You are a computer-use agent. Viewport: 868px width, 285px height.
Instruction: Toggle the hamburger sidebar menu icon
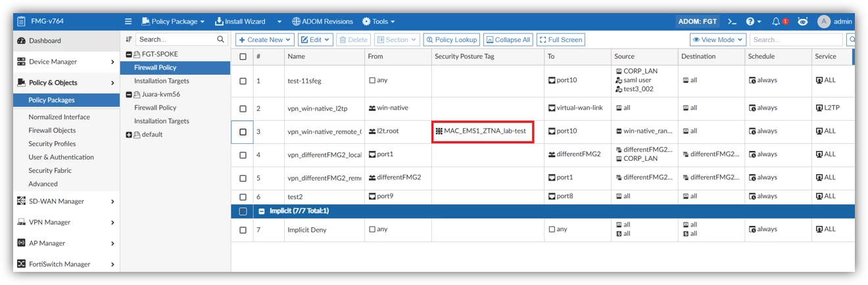tap(128, 22)
